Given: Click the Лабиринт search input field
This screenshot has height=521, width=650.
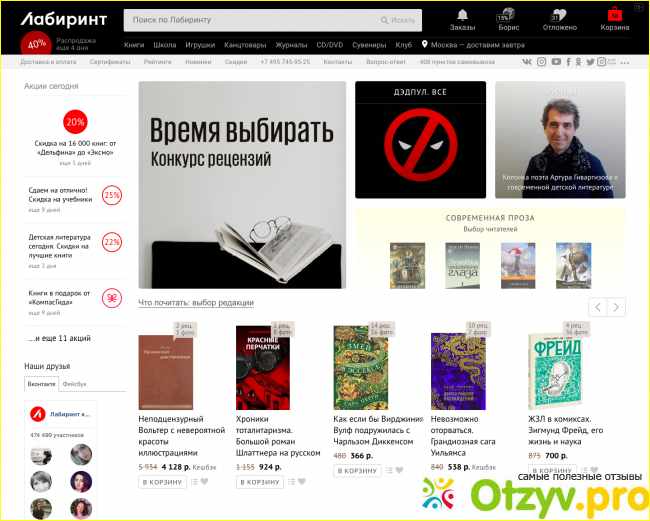Looking at the screenshot, I should coord(255,20).
